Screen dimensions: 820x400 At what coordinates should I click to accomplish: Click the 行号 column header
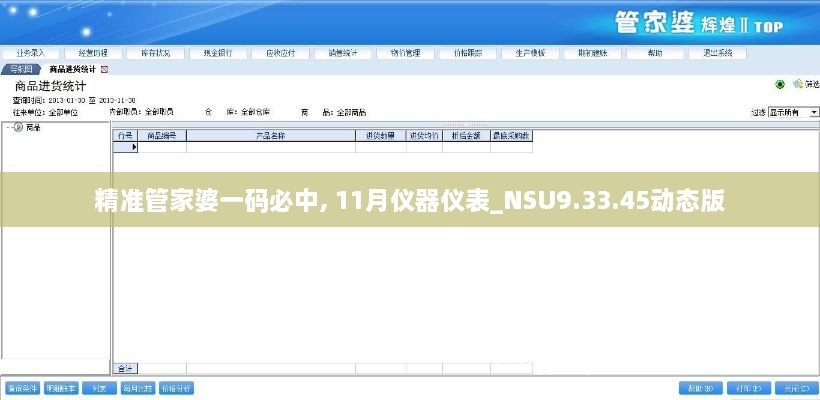pos(126,135)
